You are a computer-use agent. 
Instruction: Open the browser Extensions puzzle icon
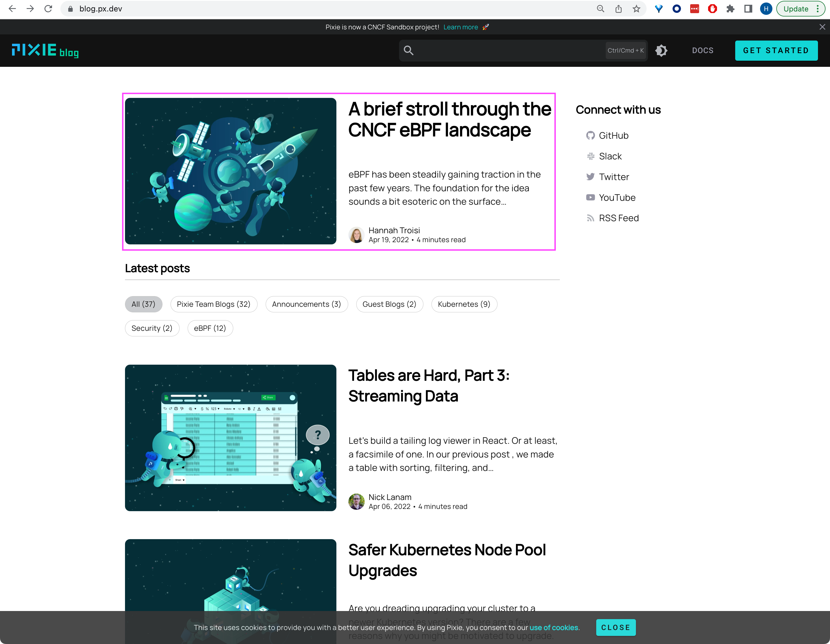tap(730, 9)
